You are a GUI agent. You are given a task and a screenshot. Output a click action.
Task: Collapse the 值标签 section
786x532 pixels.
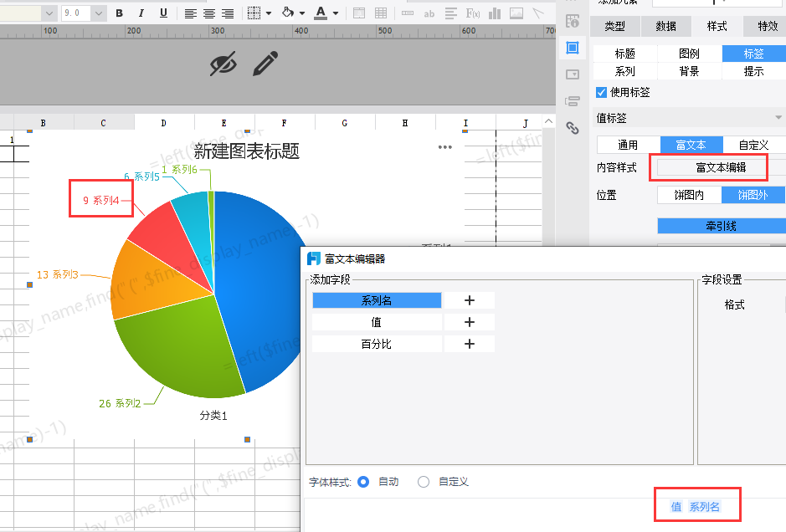click(778, 118)
